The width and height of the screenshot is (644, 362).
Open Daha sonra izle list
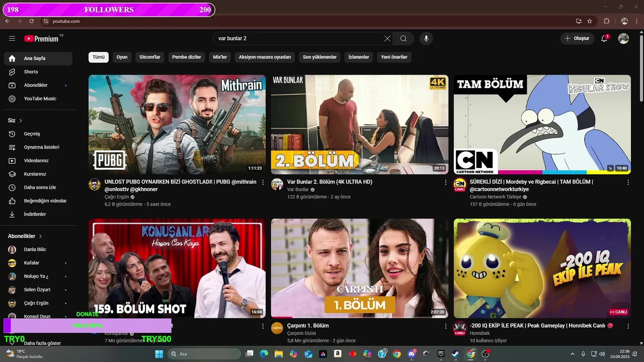click(38, 188)
